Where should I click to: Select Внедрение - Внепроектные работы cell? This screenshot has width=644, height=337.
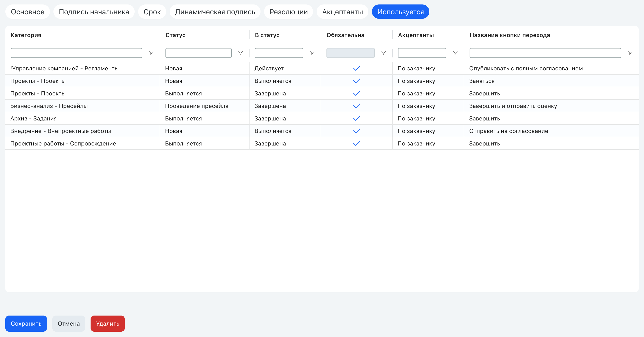coord(83,131)
